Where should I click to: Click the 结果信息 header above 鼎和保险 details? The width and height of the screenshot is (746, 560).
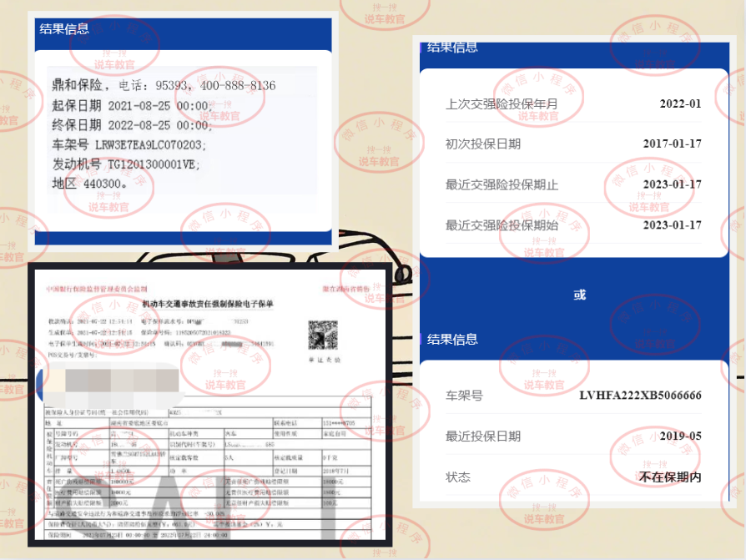click(x=64, y=28)
